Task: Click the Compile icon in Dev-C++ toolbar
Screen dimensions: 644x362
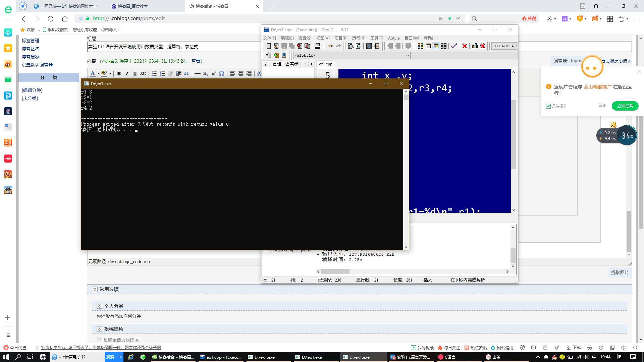Action: tap(421, 46)
